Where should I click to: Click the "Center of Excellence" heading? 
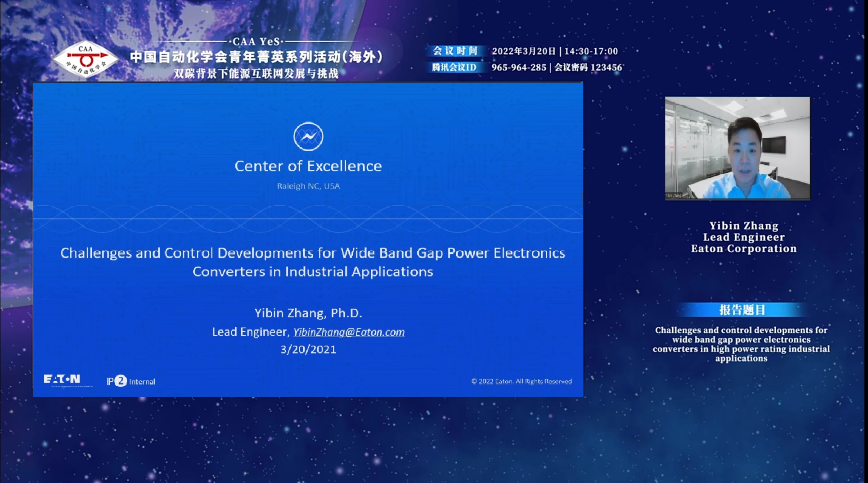[x=308, y=166]
